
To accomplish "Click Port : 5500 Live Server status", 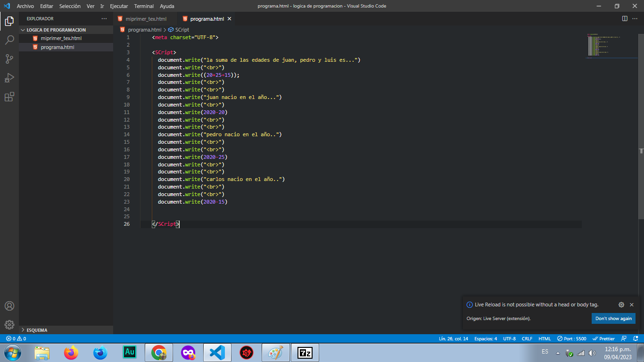I will coord(571,338).
